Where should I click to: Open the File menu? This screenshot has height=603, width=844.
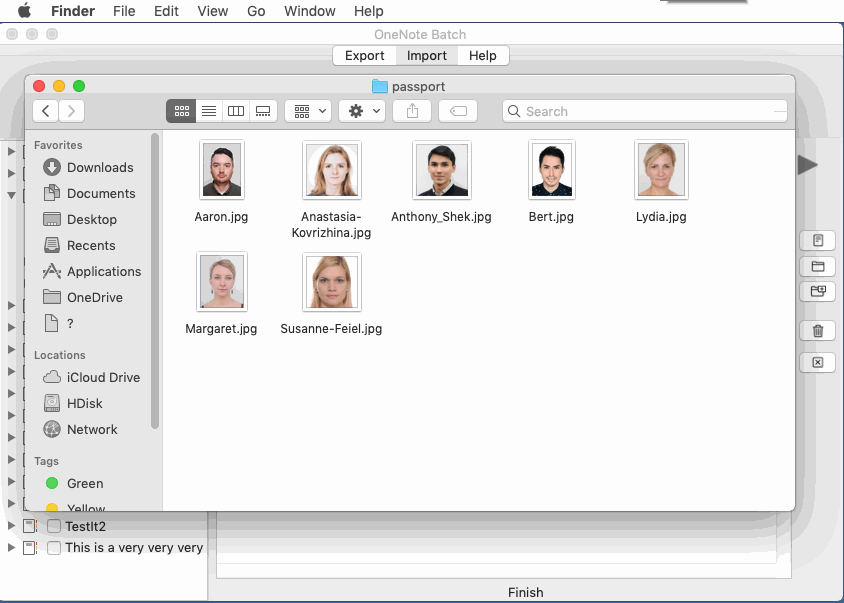[x=124, y=11]
